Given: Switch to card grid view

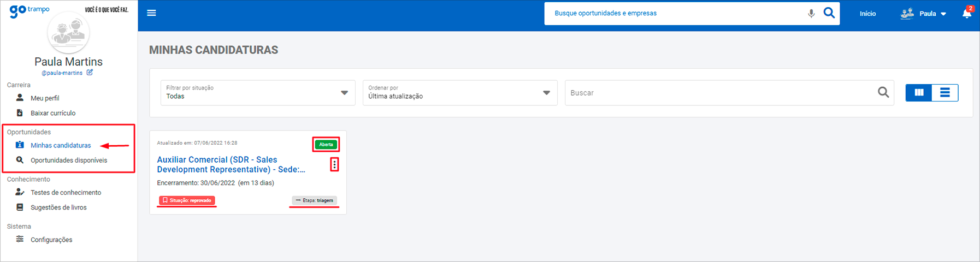Looking at the screenshot, I should (x=919, y=93).
